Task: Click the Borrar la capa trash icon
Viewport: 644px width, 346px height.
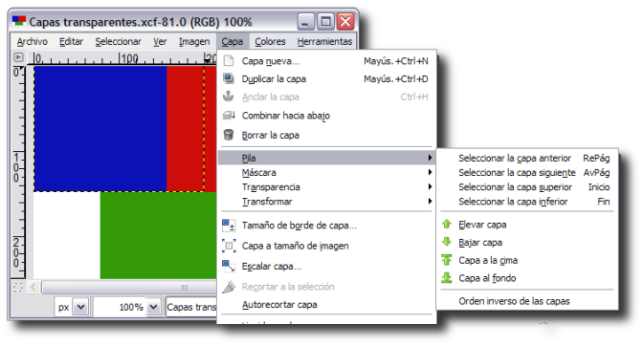Action: (229, 135)
